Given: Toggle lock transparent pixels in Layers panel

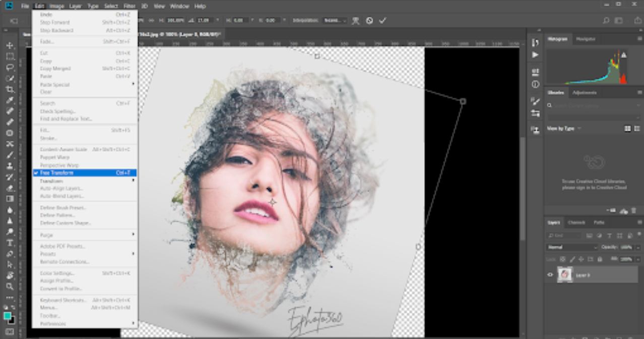Looking at the screenshot, I should pos(563,259).
